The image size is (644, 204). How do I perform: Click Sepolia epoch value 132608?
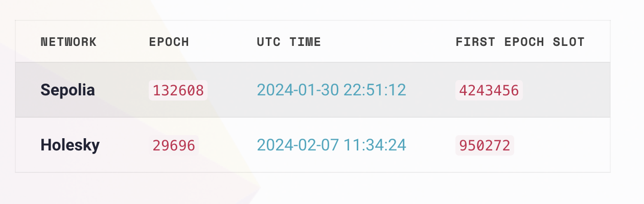pos(178,91)
